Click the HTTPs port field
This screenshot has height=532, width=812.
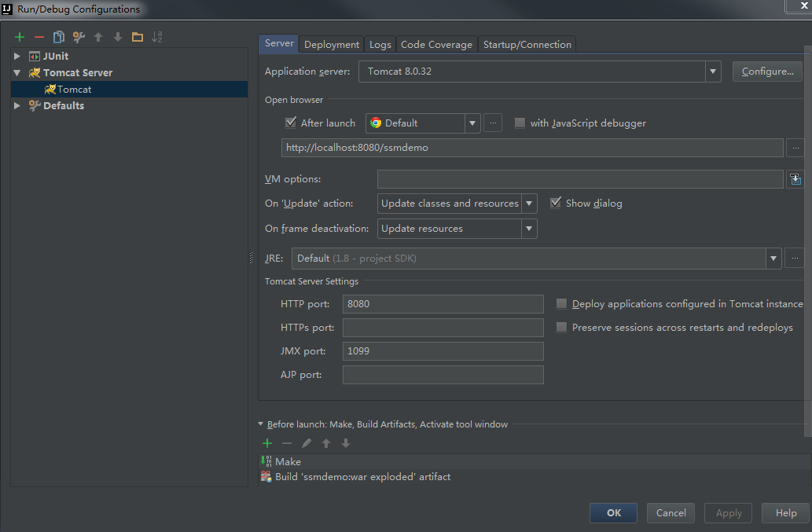coord(443,328)
